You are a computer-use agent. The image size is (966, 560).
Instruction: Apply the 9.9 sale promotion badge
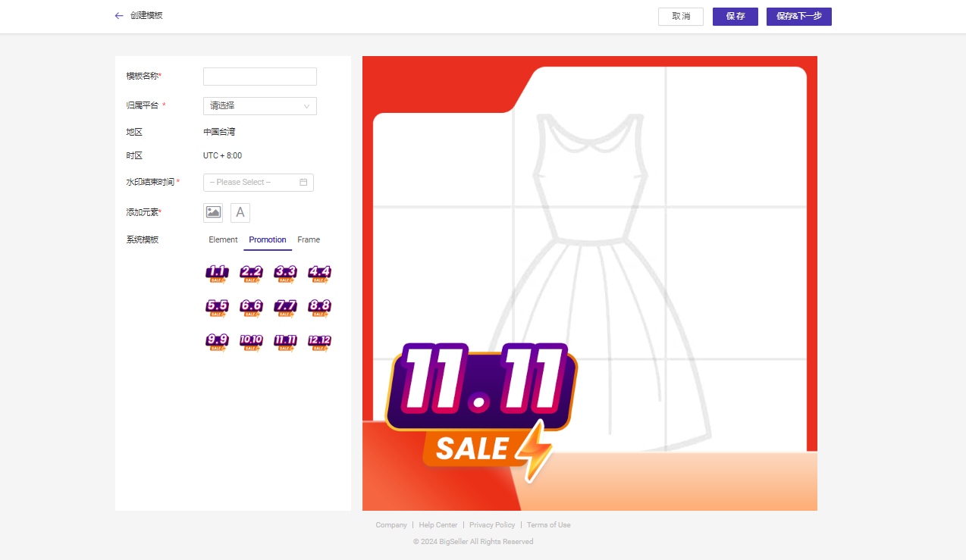tap(217, 342)
